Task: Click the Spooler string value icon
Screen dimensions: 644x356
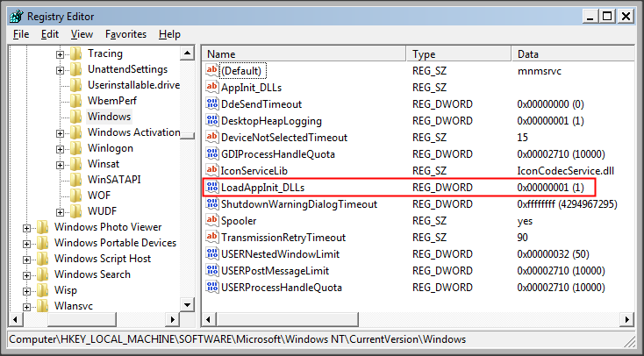Action: pos(212,220)
